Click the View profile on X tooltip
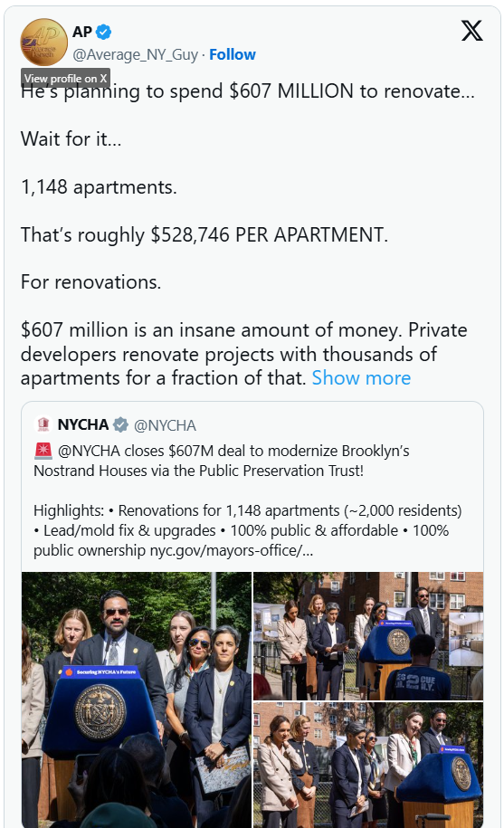 (x=65, y=78)
